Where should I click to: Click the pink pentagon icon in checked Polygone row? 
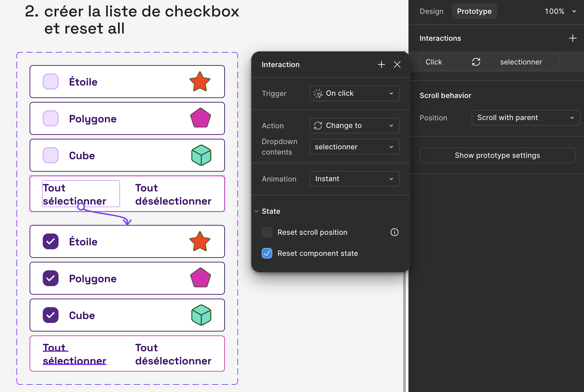click(200, 278)
